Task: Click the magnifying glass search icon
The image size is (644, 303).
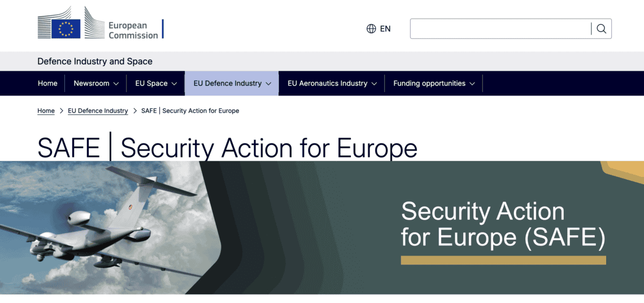Action: pos(601,29)
